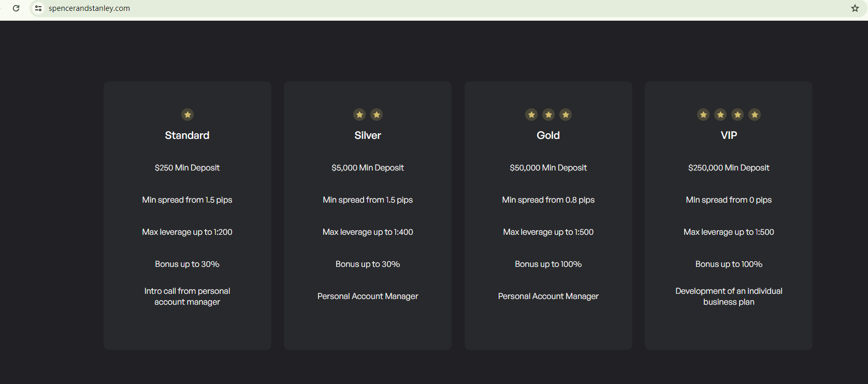Click the first star above Silver
Viewport: 868px width, 384px height.
tap(359, 115)
